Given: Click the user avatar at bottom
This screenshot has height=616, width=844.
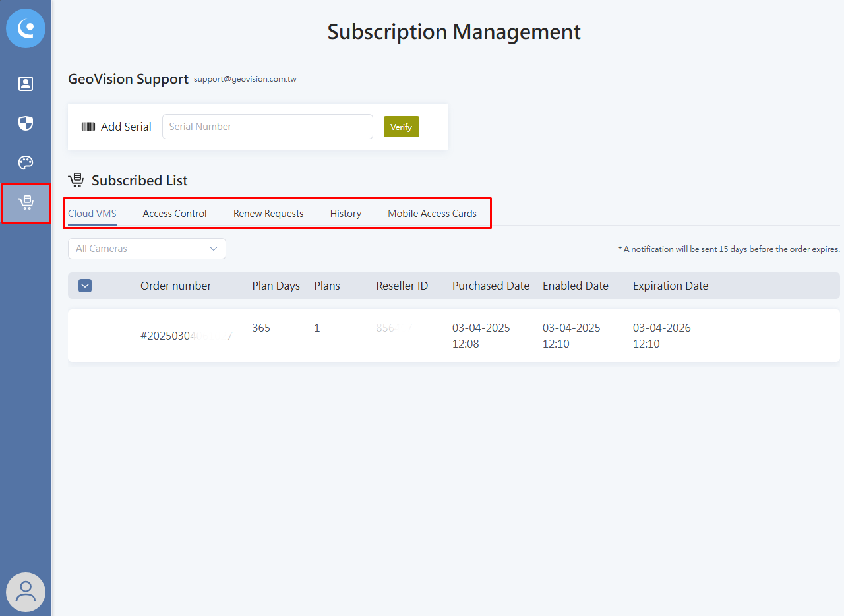Looking at the screenshot, I should (26, 592).
